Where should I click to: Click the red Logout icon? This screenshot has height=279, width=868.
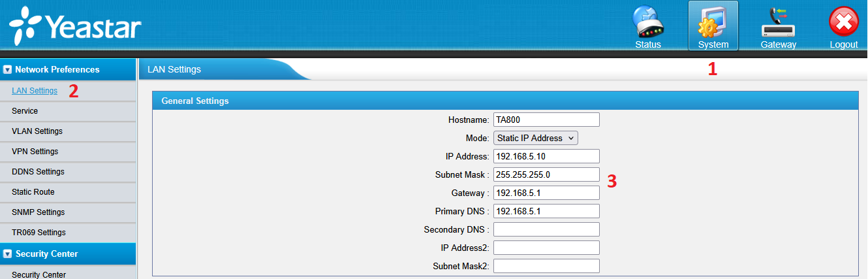843,24
